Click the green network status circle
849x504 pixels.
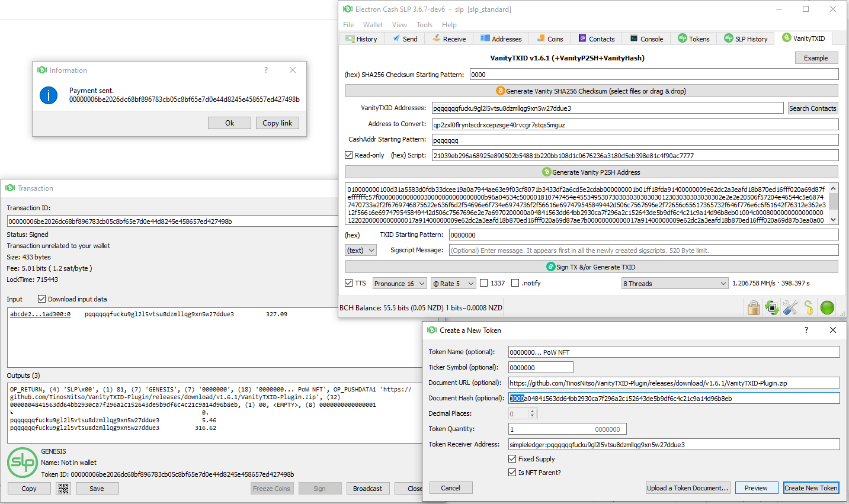click(x=827, y=307)
